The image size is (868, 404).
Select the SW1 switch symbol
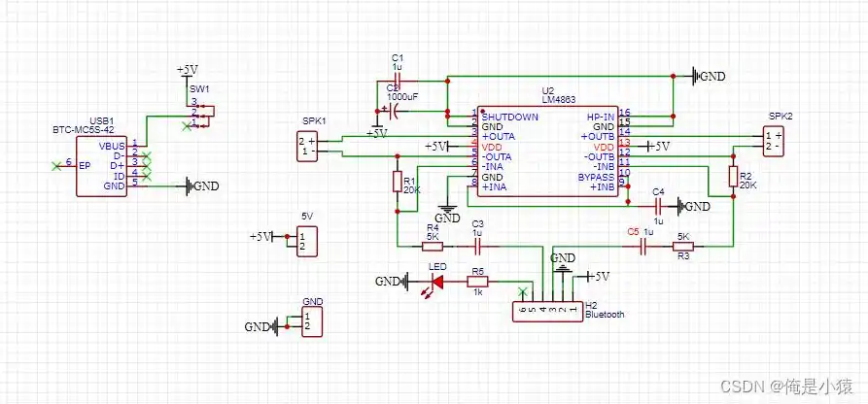pyautogui.click(x=203, y=113)
